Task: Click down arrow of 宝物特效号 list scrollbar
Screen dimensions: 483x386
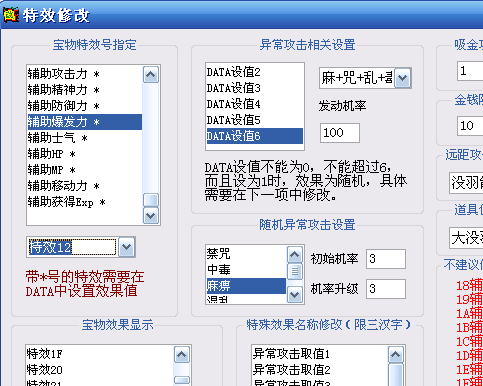Action: [x=151, y=216]
